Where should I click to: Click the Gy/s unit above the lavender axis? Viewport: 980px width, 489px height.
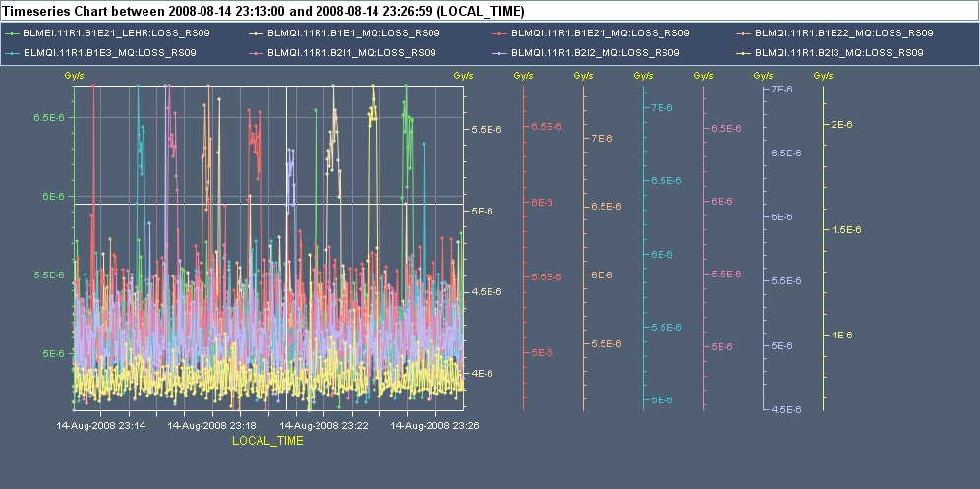tap(763, 76)
